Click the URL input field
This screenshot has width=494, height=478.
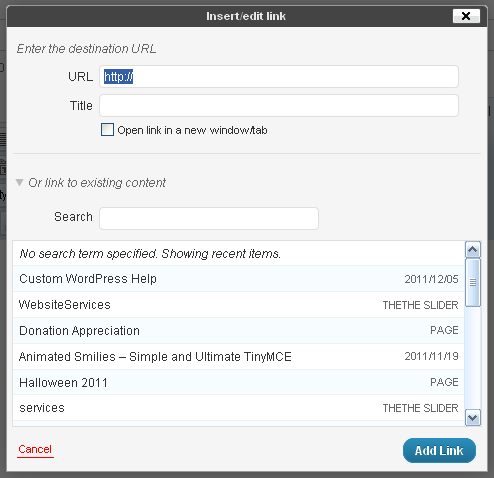[x=279, y=77]
